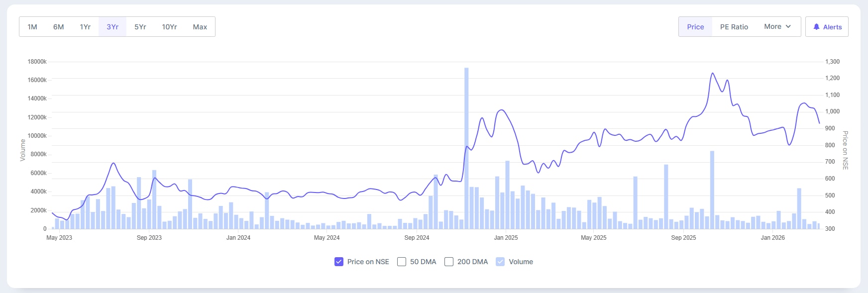This screenshot has height=293, width=868.
Task: Switch to the PE Ratio view
Action: coord(734,27)
